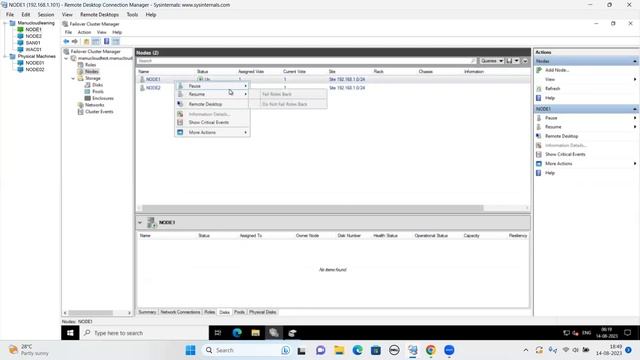Click Show Critical Events in Actions pane

pyautogui.click(x=565, y=154)
